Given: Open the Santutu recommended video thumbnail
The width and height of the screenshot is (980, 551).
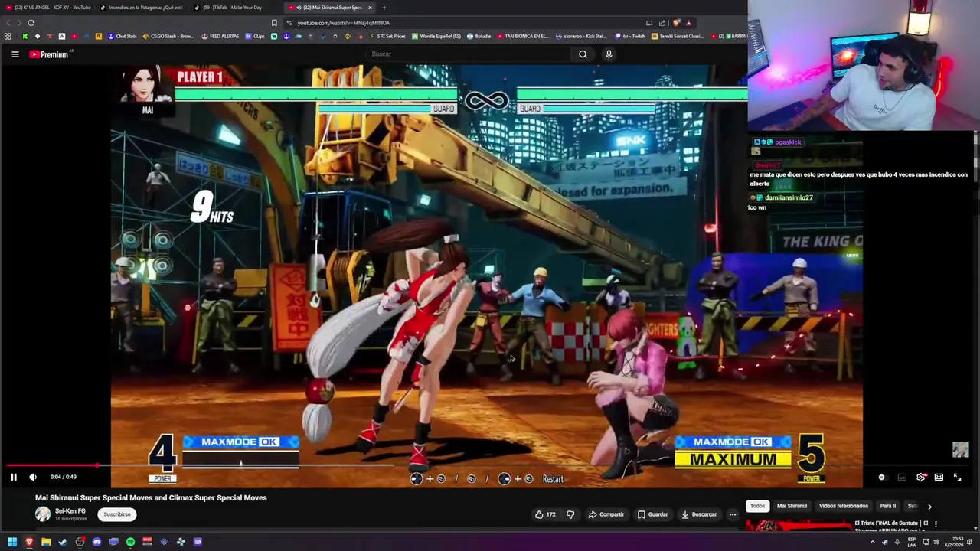Looking at the screenshot, I should pos(799,526).
